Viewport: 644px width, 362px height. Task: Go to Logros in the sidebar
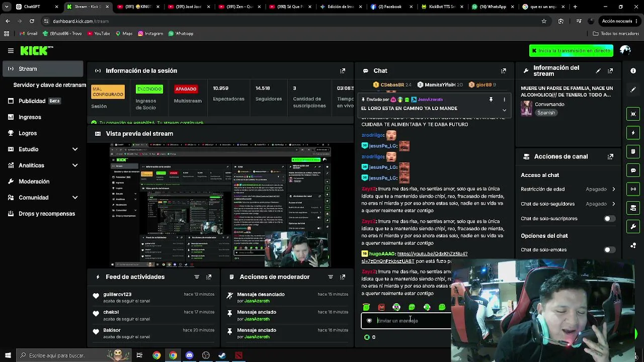(x=43, y=133)
